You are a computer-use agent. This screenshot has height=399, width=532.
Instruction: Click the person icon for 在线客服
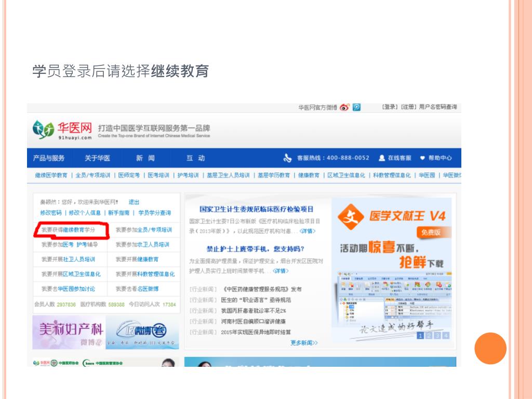[382, 158]
